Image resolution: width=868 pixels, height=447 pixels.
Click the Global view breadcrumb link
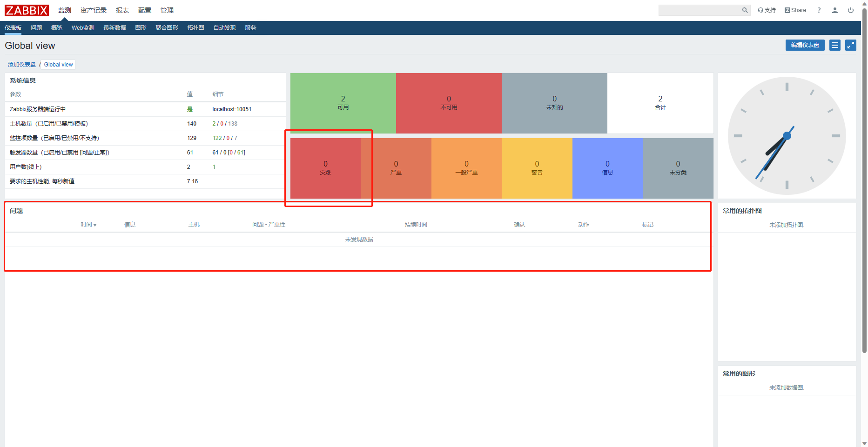point(59,65)
